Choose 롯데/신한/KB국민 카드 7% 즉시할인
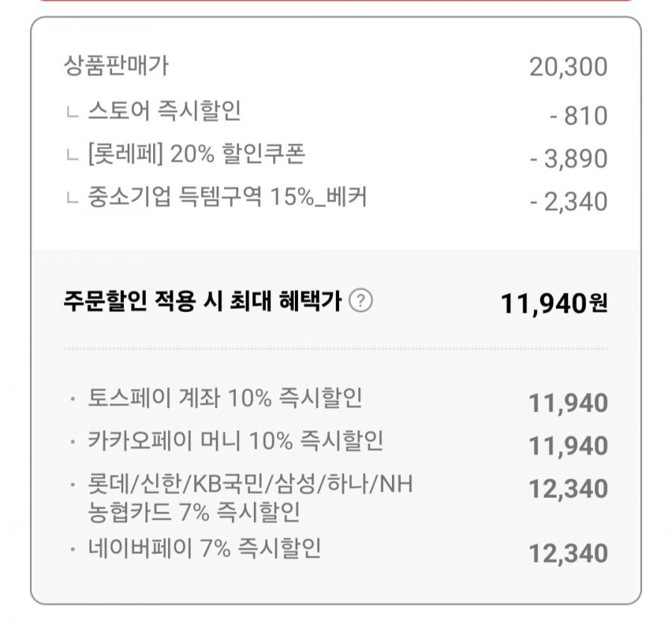This screenshot has width=672, height=624. [x=250, y=498]
